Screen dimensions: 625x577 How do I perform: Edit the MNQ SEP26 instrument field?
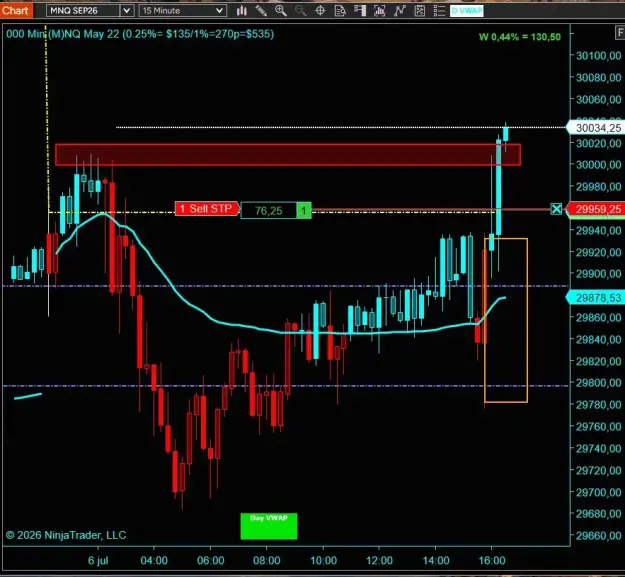click(83, 11)
